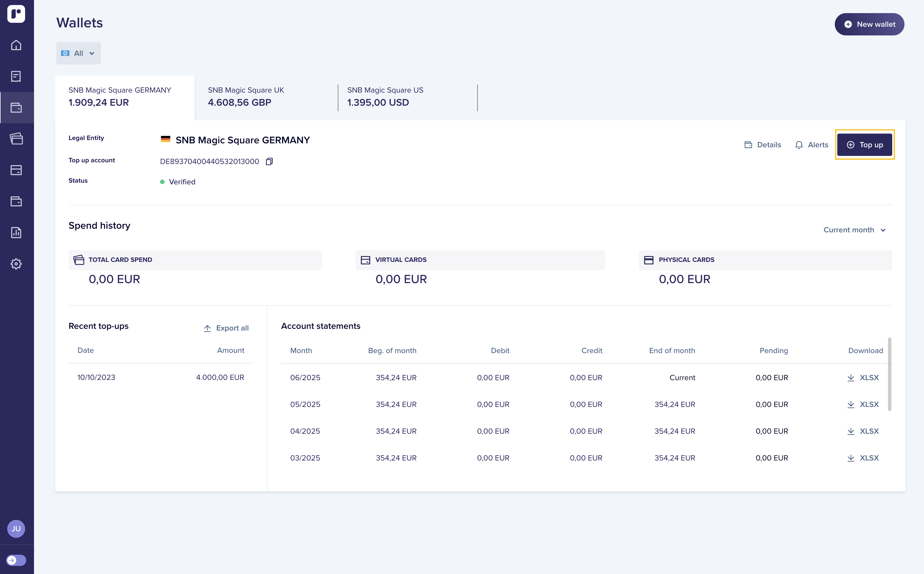Open settings gear icon in sidebar
Viewport: 924px width, 574px height.
pyautogui.click(x=16, y=264)
